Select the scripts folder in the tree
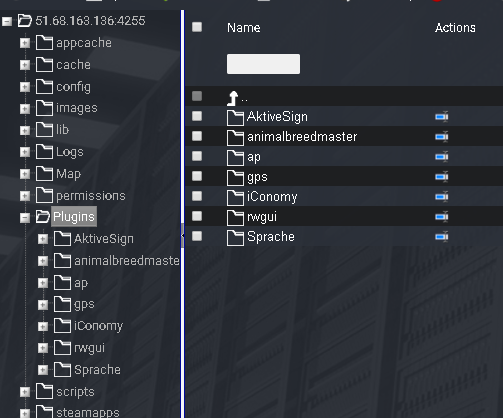The height and width of the screenshot is (418, 503). [75, 392]
